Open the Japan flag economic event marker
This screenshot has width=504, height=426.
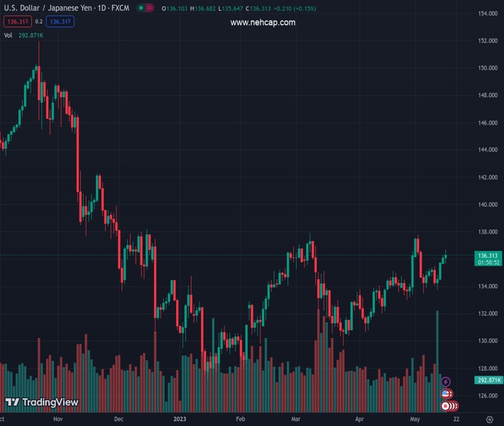pos(447,406)
